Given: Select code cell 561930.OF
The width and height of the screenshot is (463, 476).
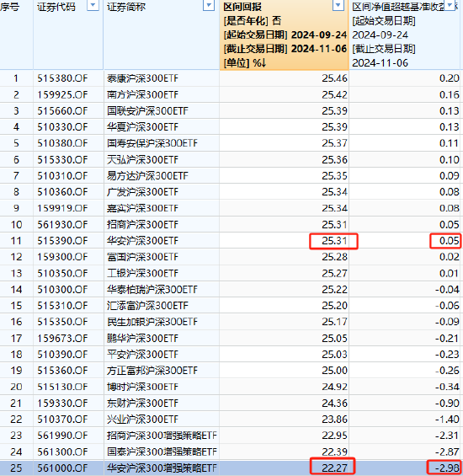Looking at the screenshot, I should [62, 225].
